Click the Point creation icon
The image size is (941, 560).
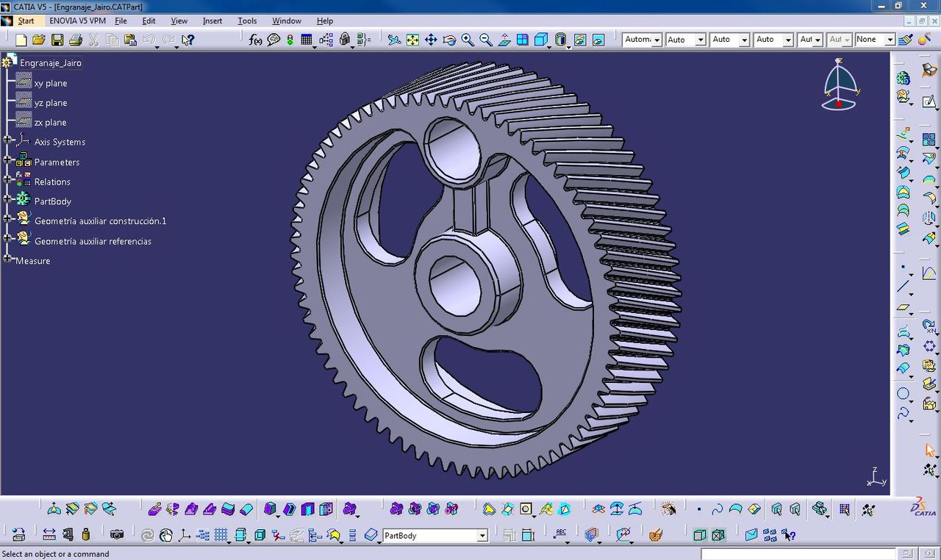[904, 266]
